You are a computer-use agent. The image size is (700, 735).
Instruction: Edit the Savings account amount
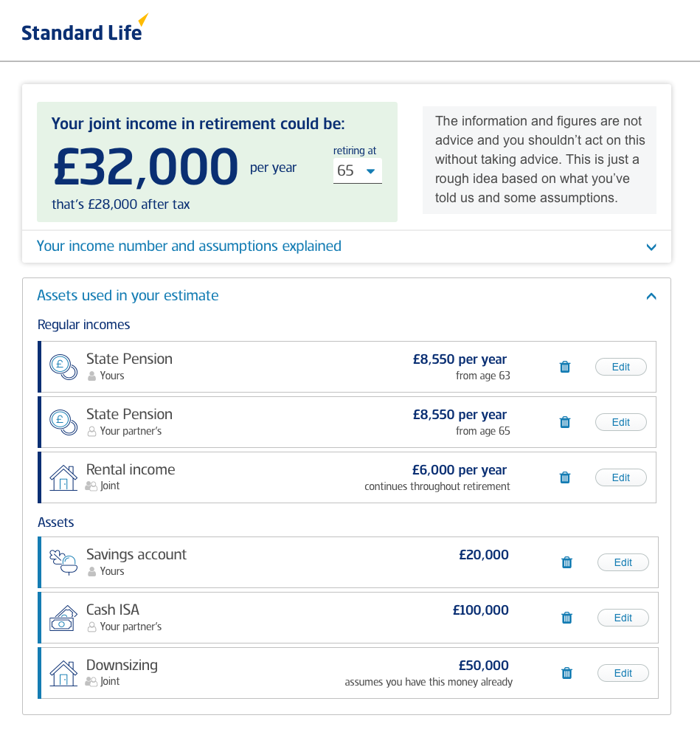(x=623, y=562)
